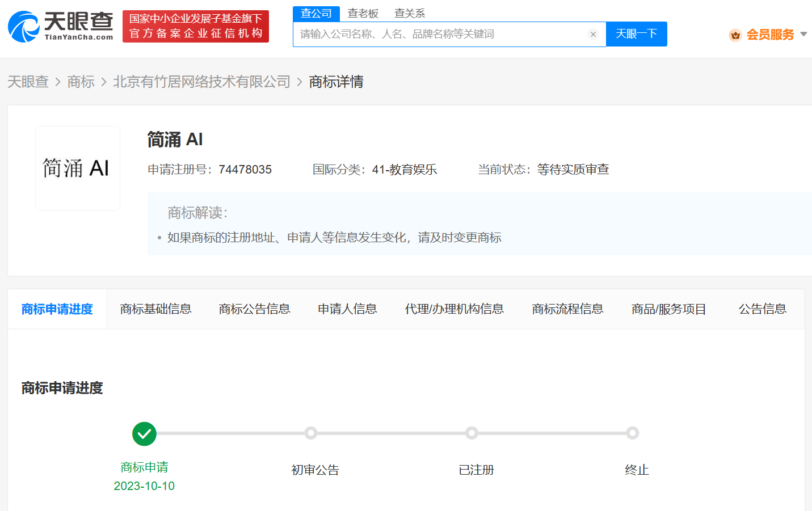Click the 商标解读 heading
Image resolution: width=812 pixels, height=511 pixels.
tap(197, 213)
